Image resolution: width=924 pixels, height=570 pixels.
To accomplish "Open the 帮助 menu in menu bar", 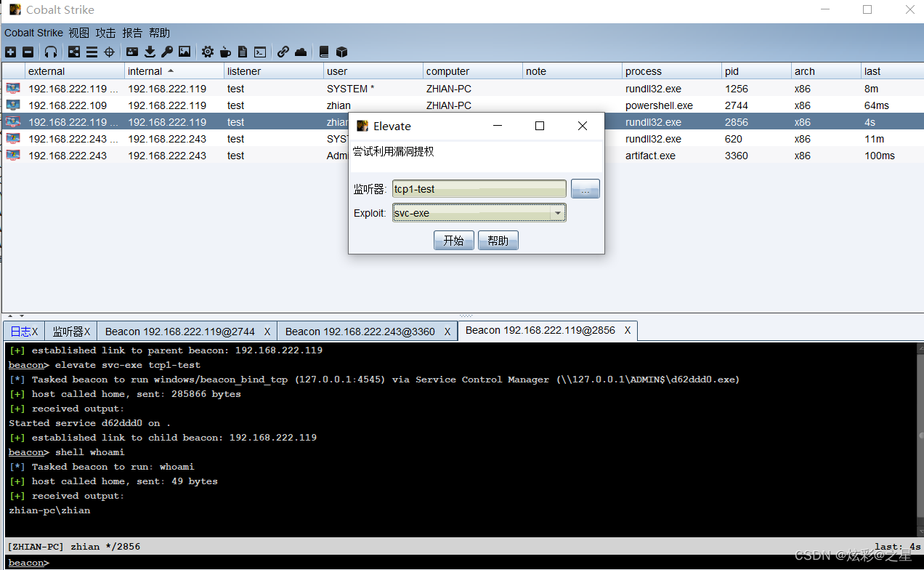I will tap(159, 33).
